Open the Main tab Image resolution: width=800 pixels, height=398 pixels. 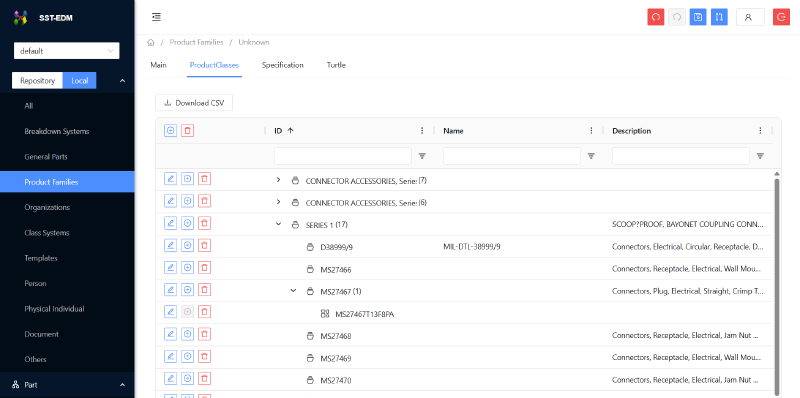click(x=158, y=65)
